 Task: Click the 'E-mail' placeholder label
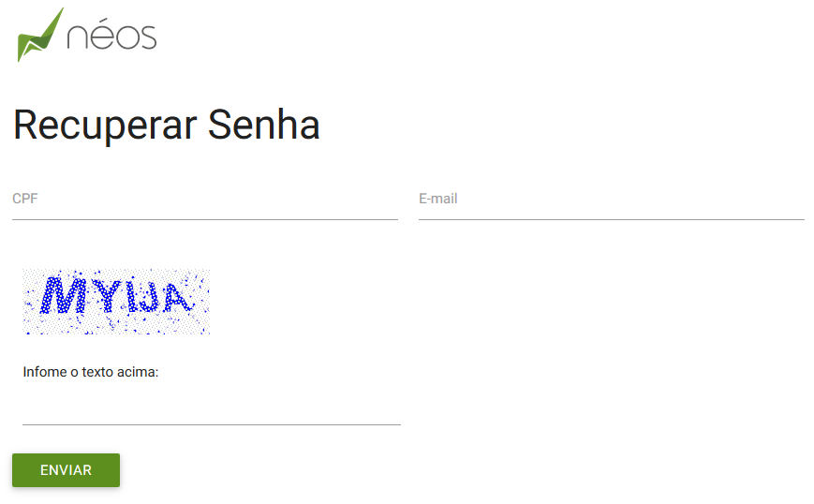[438, 200]
